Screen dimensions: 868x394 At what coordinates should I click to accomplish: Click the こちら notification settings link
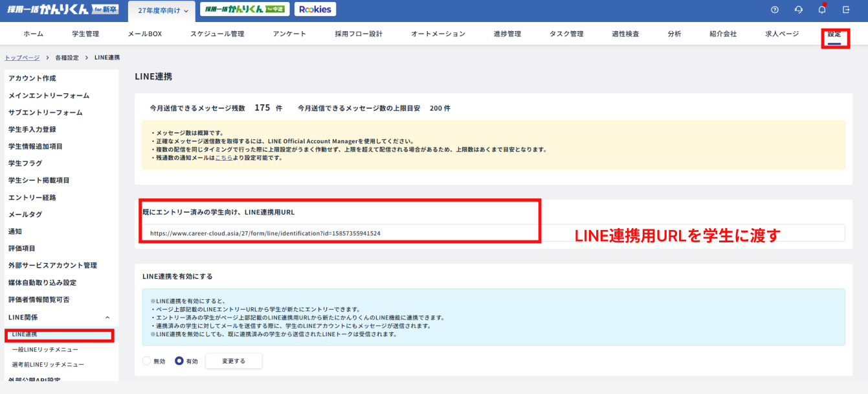224,158
